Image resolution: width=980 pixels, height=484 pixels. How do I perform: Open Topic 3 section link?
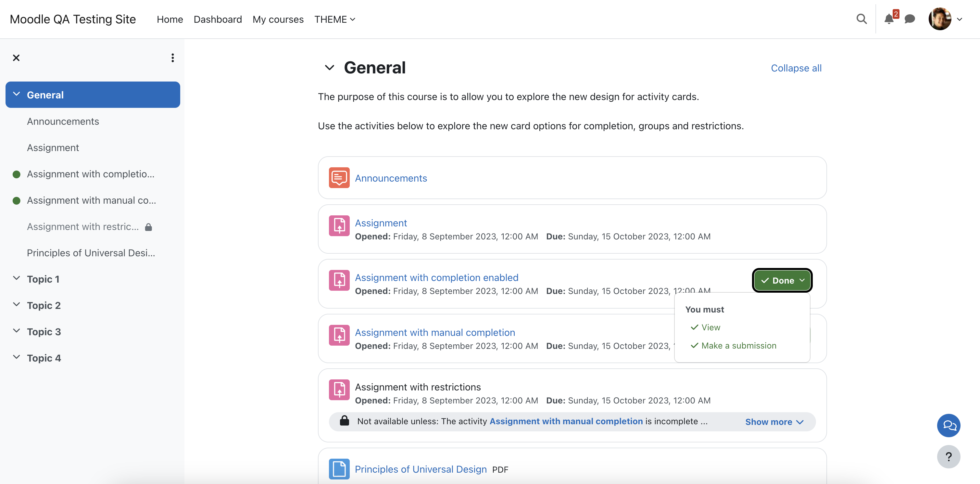click(x=44, y=332)
